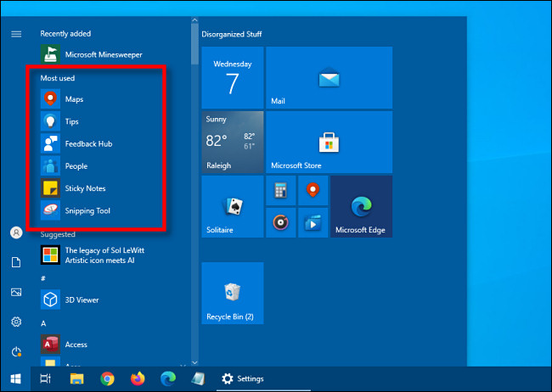Click Settings in the taskbar
This screenshot has height=392, width=552.
(x=242, y=378)
